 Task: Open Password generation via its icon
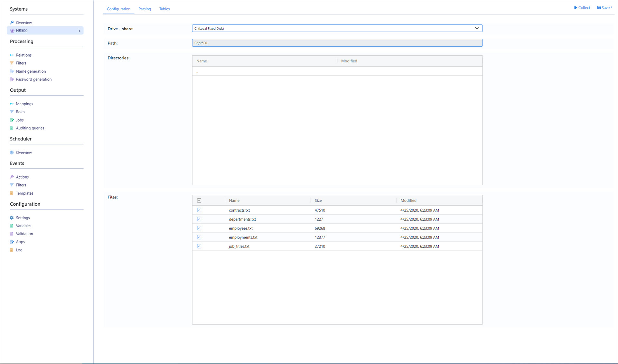(12, 79)
